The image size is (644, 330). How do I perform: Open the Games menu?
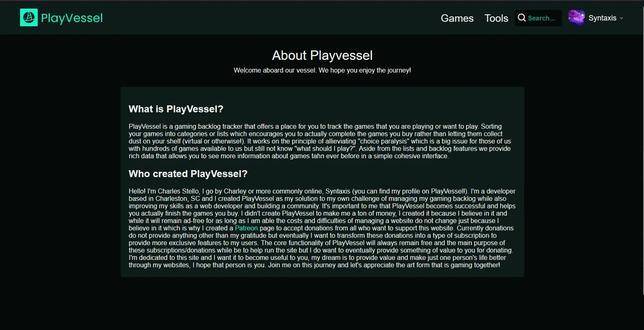point(457,18)
